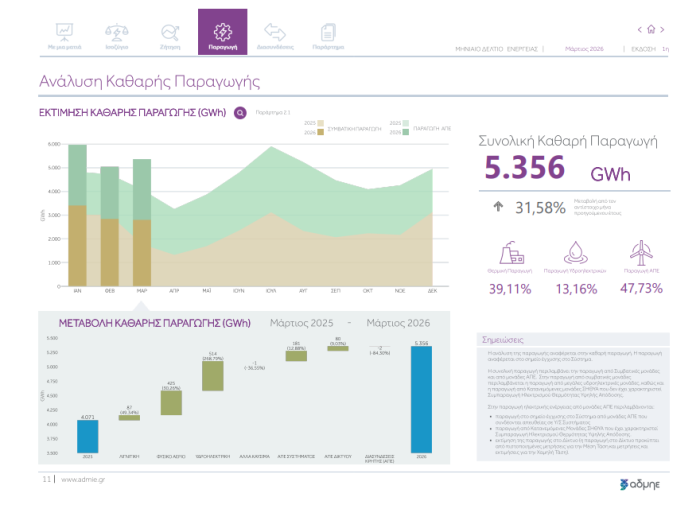
Task: Go to the Διασυνδέσεις arrows icon
Action: [274, 33]
